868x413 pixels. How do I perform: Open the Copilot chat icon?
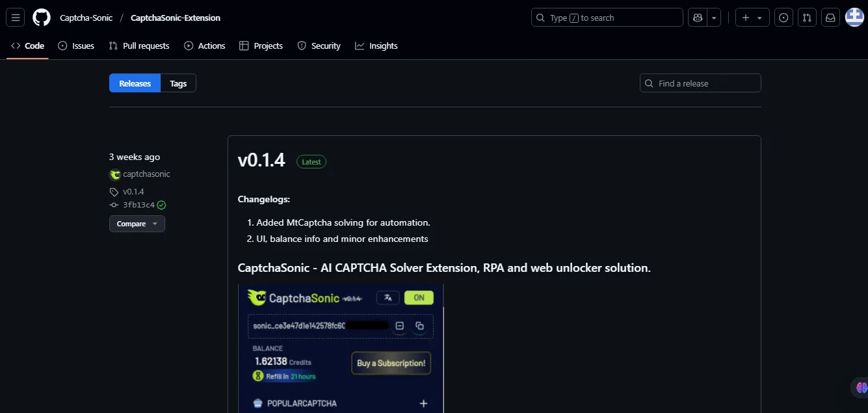point(698,18)
